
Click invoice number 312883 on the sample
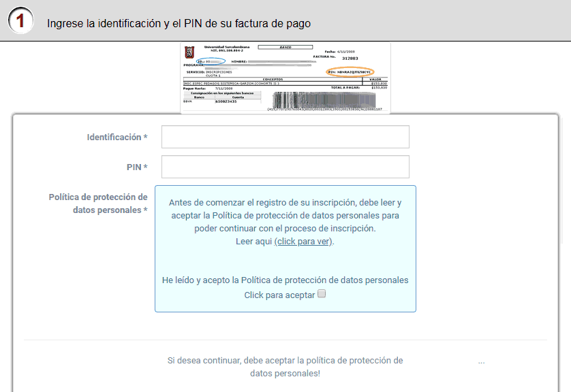(x=350, y=59)
